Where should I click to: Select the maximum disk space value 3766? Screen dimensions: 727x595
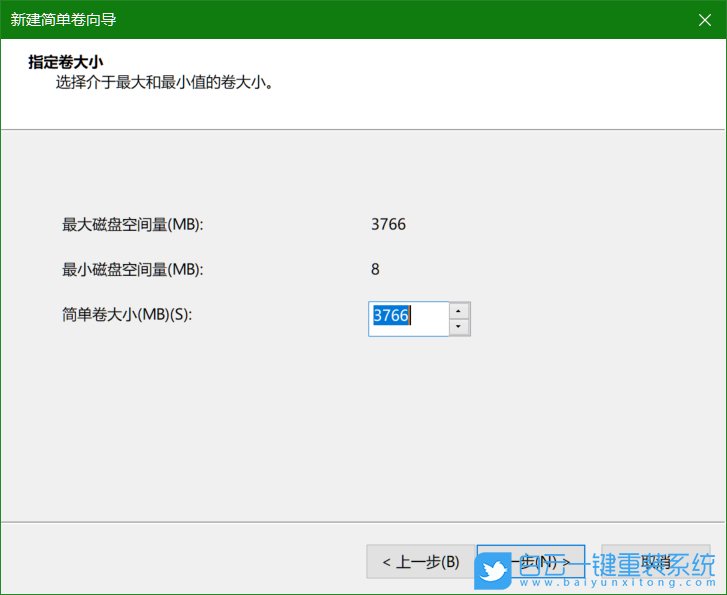(389, 224)
